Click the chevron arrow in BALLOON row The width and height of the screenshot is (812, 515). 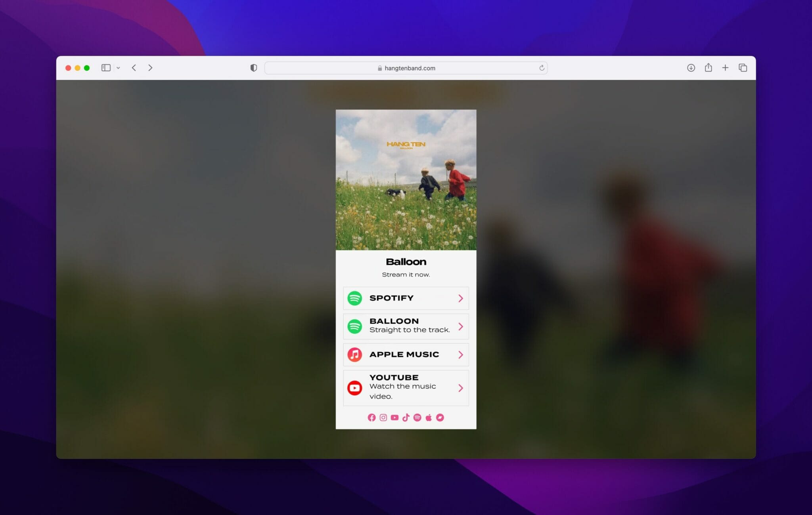coord(461,326)
